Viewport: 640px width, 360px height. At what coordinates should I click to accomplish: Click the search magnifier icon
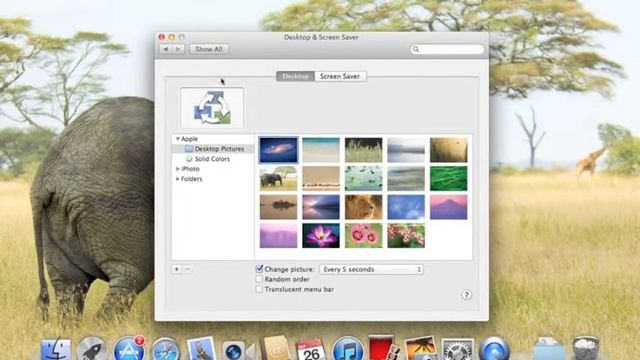(416, 49)
